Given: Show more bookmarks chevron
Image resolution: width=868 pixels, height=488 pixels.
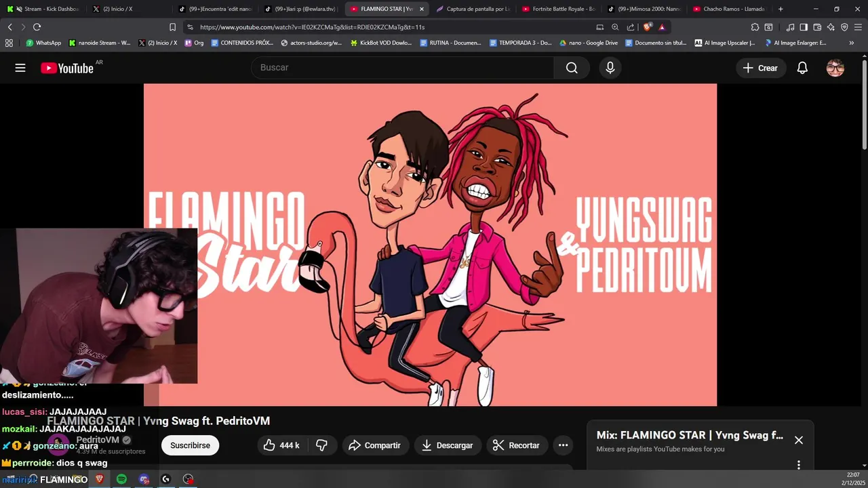Looking at the screenshot, I should coord(852,43).
